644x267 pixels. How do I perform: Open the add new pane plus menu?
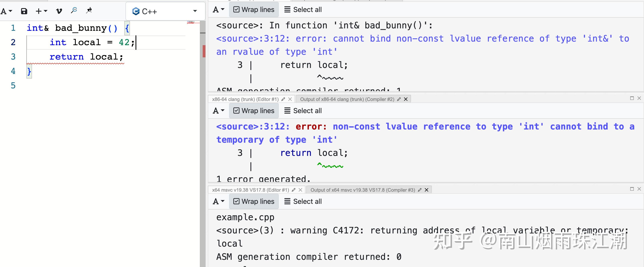pos(41,11)
